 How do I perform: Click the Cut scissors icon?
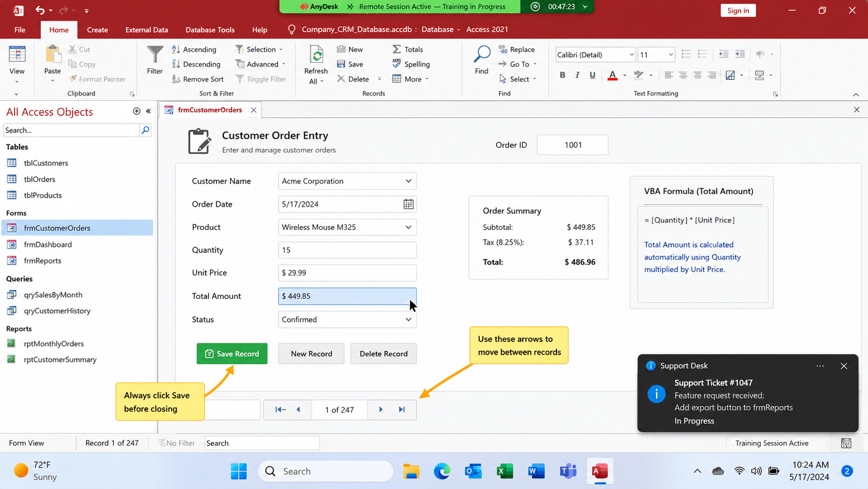pyautogui.click(x=72, y=49)
